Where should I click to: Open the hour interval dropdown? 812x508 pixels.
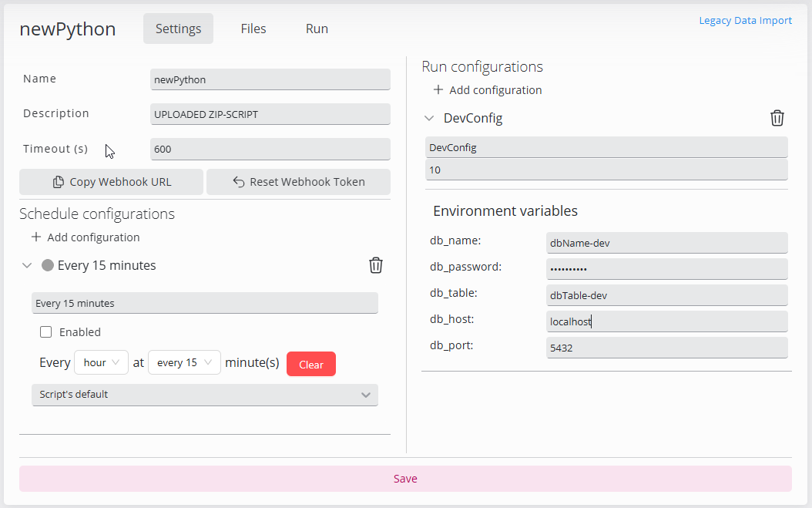(101, 362)
